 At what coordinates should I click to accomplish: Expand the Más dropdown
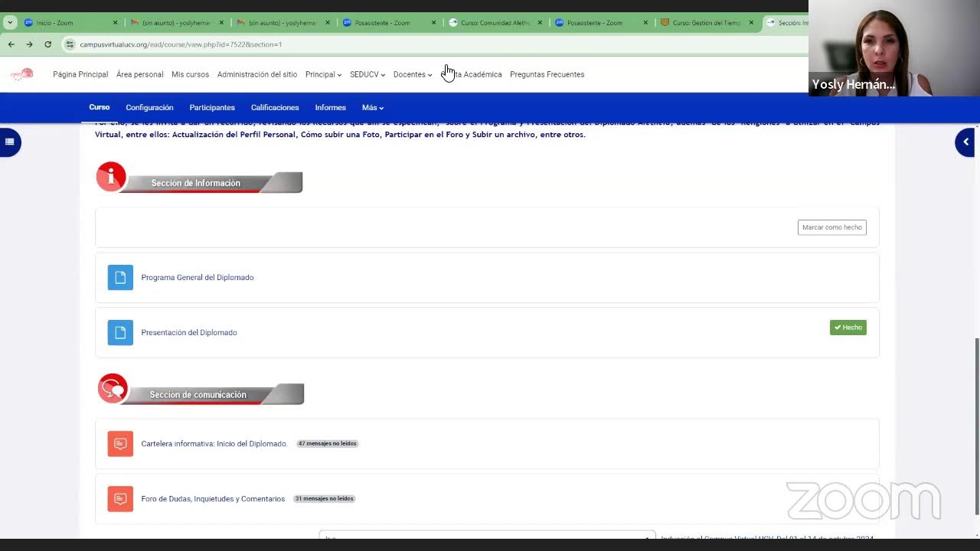pyautogui.click(x=373, y=108)
